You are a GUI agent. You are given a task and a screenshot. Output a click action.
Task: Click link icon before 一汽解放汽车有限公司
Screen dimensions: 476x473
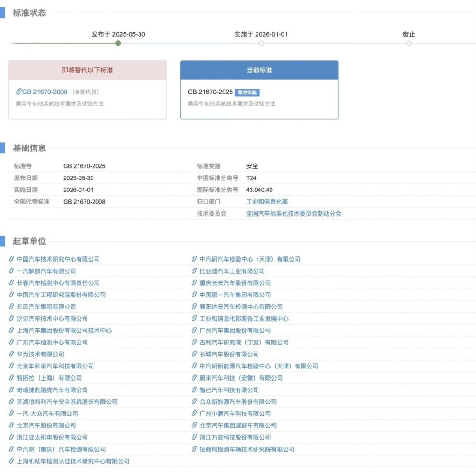coord(12,271)
